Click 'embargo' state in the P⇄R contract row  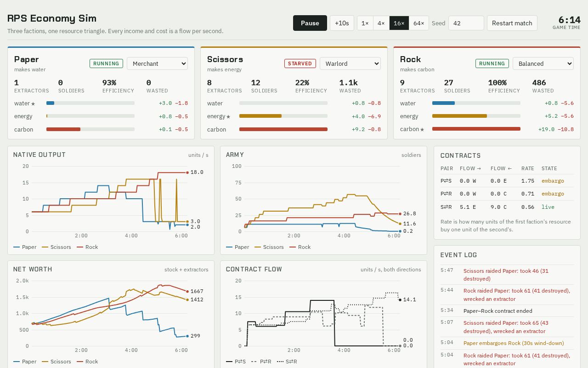[553, 194]
